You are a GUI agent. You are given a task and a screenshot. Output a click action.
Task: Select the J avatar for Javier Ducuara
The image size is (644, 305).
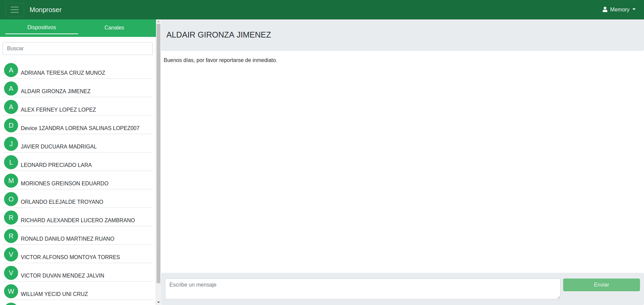(11, 144)
